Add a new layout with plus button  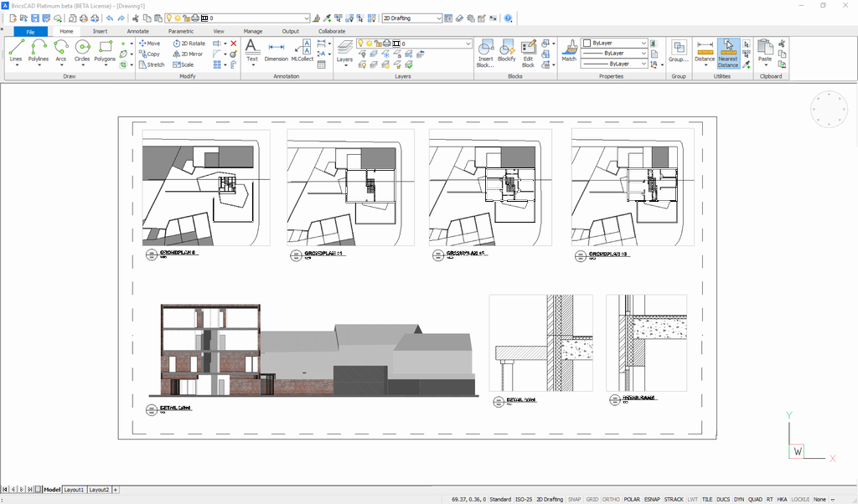click(116, 490)
